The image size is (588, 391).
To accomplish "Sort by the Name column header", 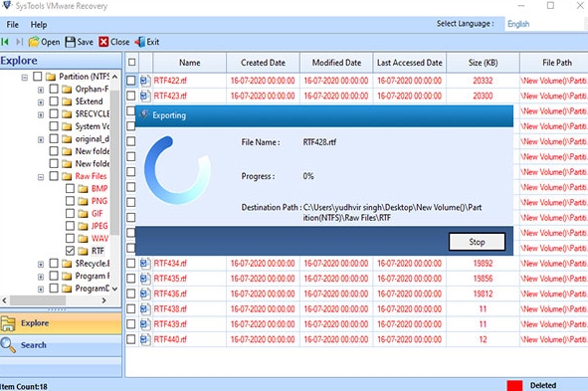I will (x=189, y=63).
